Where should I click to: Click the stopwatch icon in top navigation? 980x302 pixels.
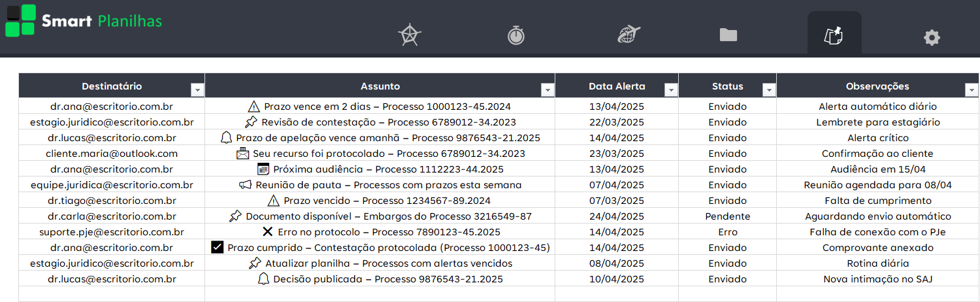(x=516, y=35)
